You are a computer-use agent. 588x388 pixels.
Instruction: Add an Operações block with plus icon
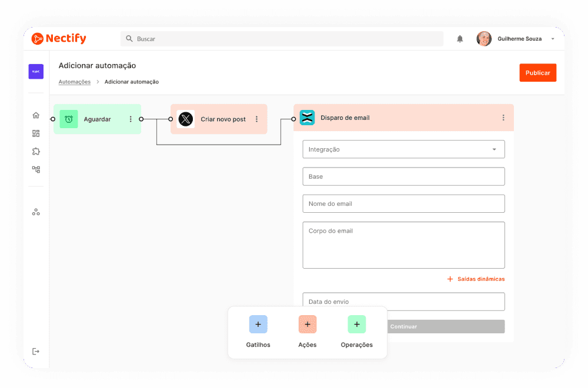coord(356,325)
